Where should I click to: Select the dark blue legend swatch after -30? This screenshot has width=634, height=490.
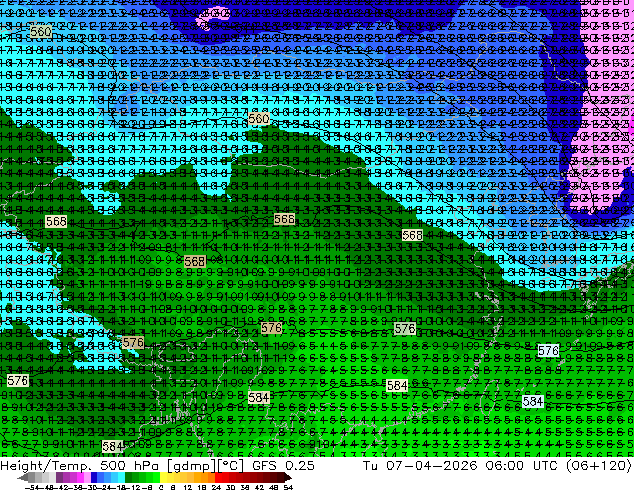pyautogui.click(x=94, y=477)
